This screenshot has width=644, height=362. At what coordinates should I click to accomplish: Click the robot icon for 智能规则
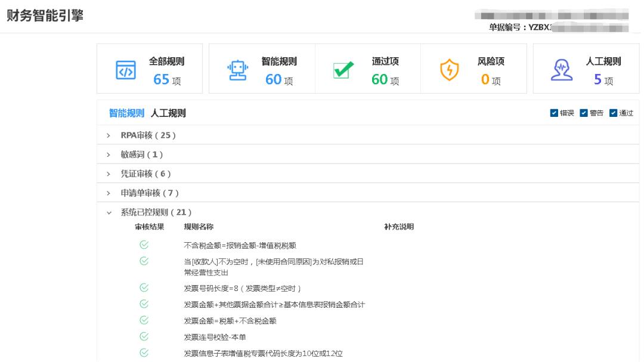tap(238, 70)
